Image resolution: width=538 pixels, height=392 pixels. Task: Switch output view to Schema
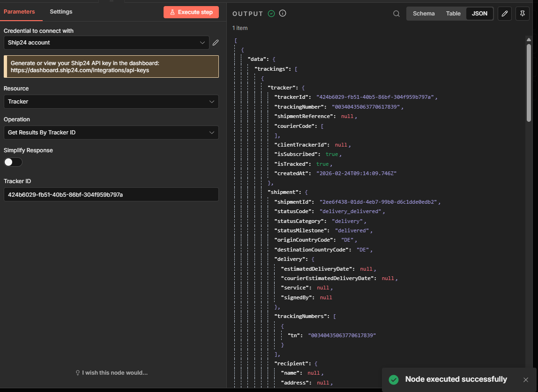click(x=424, y=14)
